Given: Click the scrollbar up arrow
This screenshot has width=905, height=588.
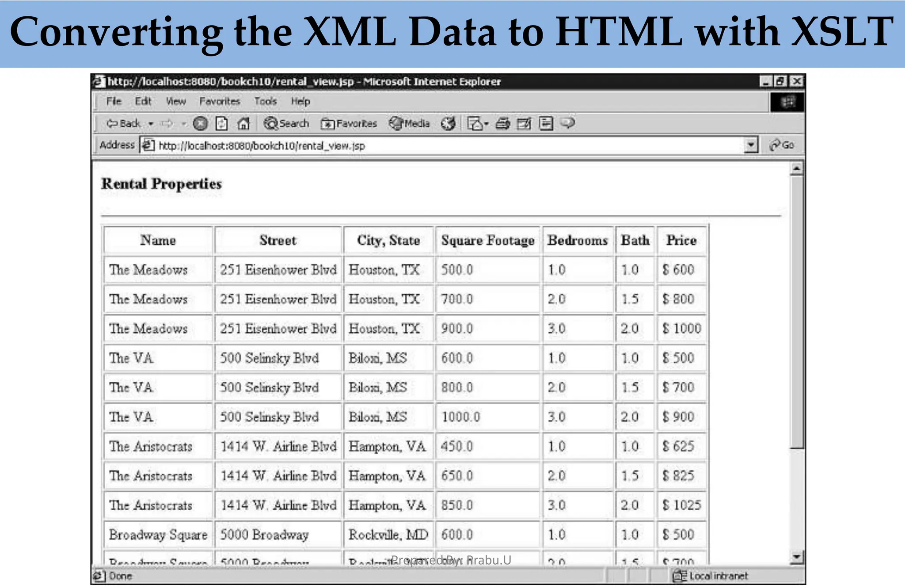Looking at the screenshot, I should [x=796, y=169].
